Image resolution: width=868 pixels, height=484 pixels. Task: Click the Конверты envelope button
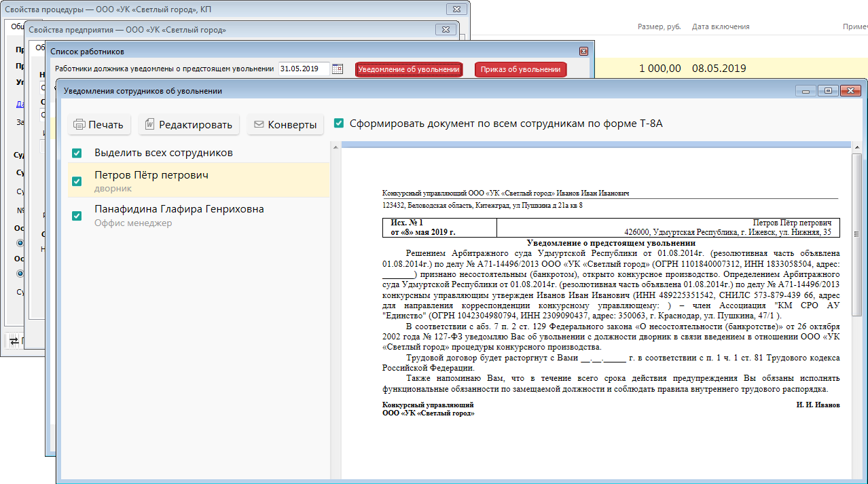pos(285,124)
